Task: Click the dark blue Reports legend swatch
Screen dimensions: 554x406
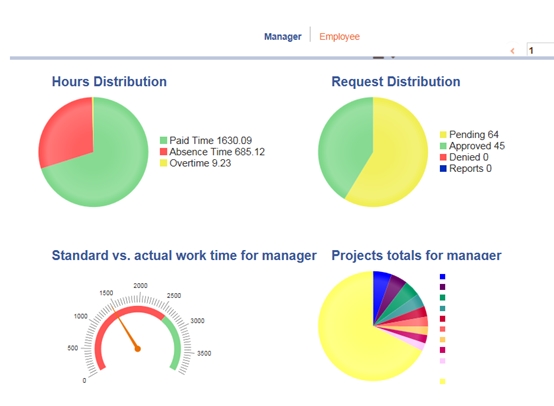Action: tap(443, 169)
